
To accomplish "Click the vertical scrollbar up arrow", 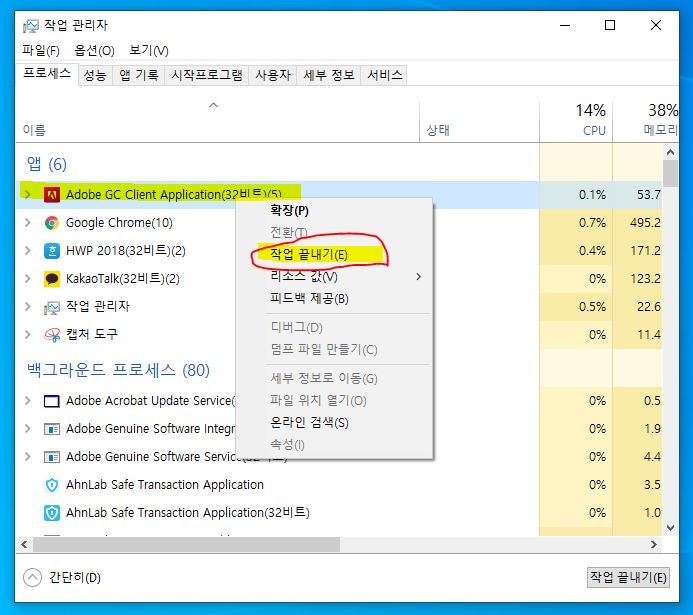I will click(670, 152).
